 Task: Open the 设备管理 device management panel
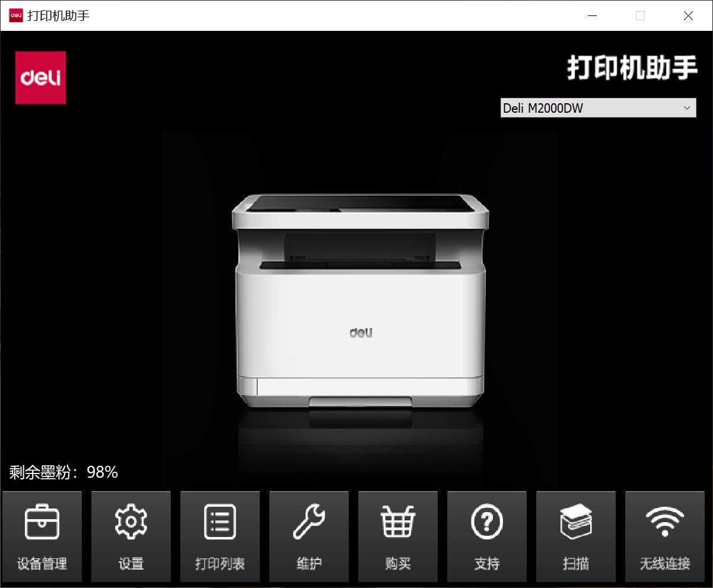point(42,534)
